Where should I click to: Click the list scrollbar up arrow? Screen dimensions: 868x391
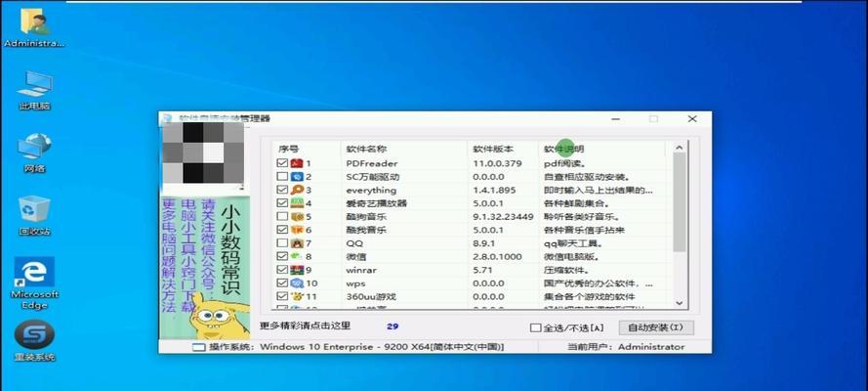(680, 148)
